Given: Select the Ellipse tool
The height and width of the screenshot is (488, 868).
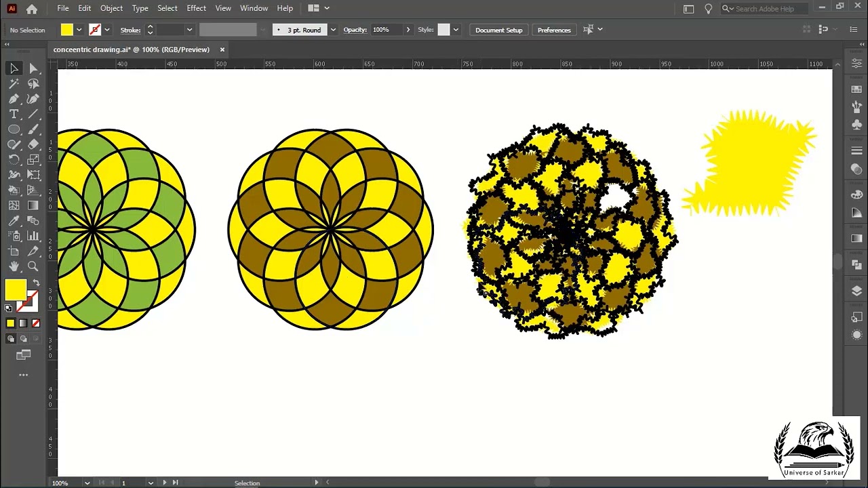Looking at the screenshot, I should pyautogui.click(x=14, y=129).
